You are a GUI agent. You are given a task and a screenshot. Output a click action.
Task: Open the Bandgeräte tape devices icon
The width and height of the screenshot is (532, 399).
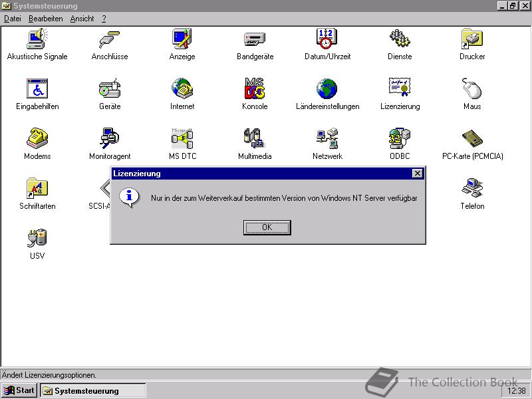255,39
